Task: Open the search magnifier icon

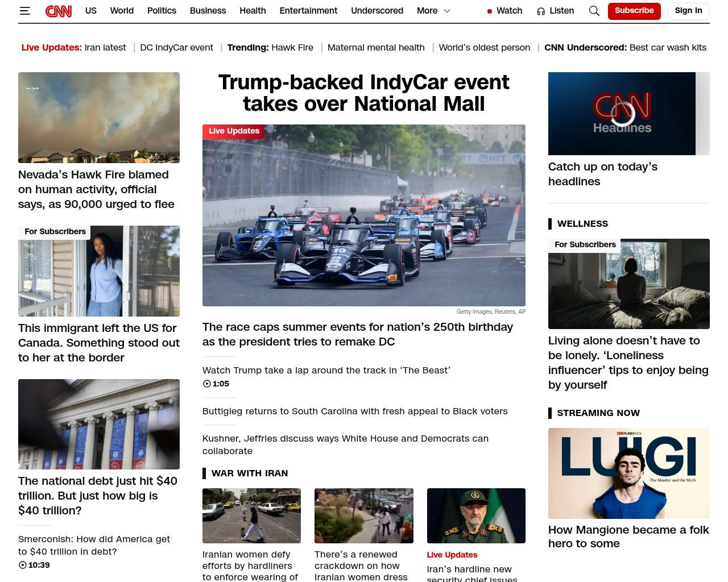Action: [x=594, y=11]
